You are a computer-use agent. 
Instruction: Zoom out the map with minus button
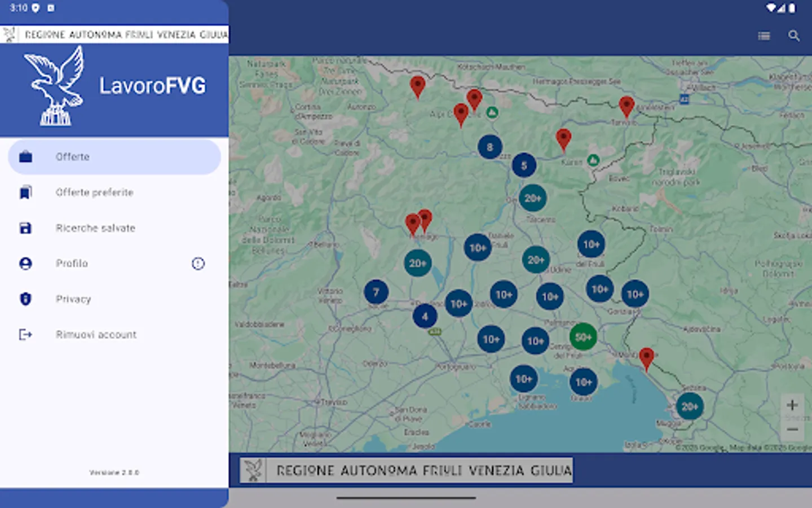click(x=792, y=430)
